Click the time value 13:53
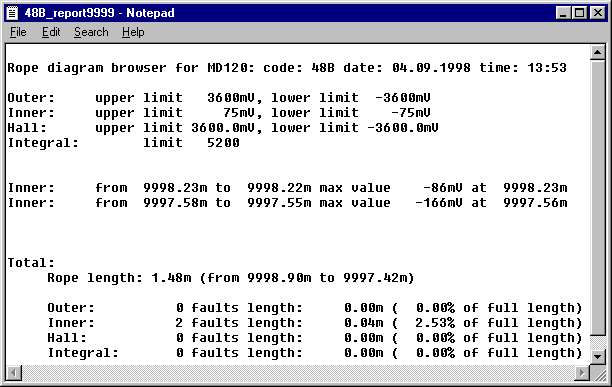Image resolution: width=612 pixels, height=387 pixels. (547, 67)
